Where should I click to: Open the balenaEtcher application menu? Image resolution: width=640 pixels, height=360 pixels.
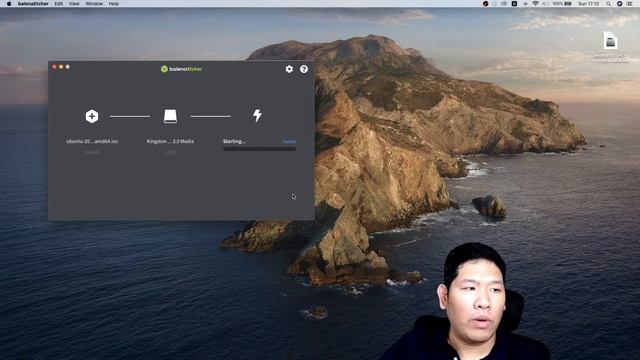[x=33, y=4]
